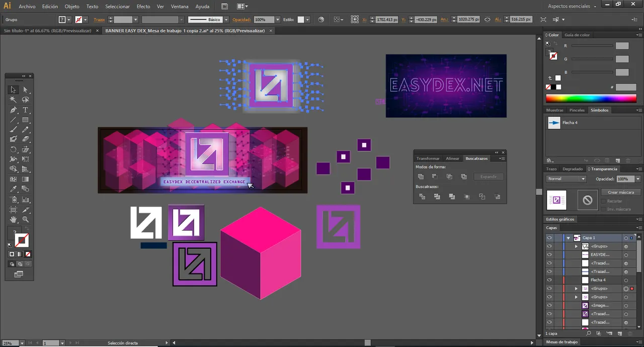Toggle the Inv. máscara checkbox
The height and width of the screenshot is (347, 644).
603,209
